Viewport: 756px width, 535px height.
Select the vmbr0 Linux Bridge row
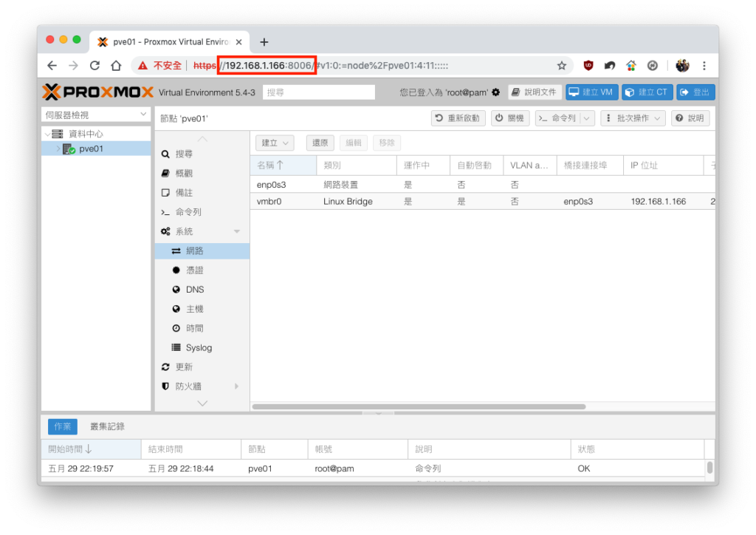(483, 202)
